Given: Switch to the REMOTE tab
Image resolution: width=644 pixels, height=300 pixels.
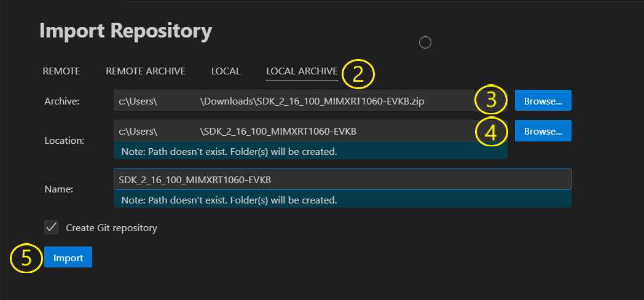Looking at the screenshot, I should tap(61, 71).
